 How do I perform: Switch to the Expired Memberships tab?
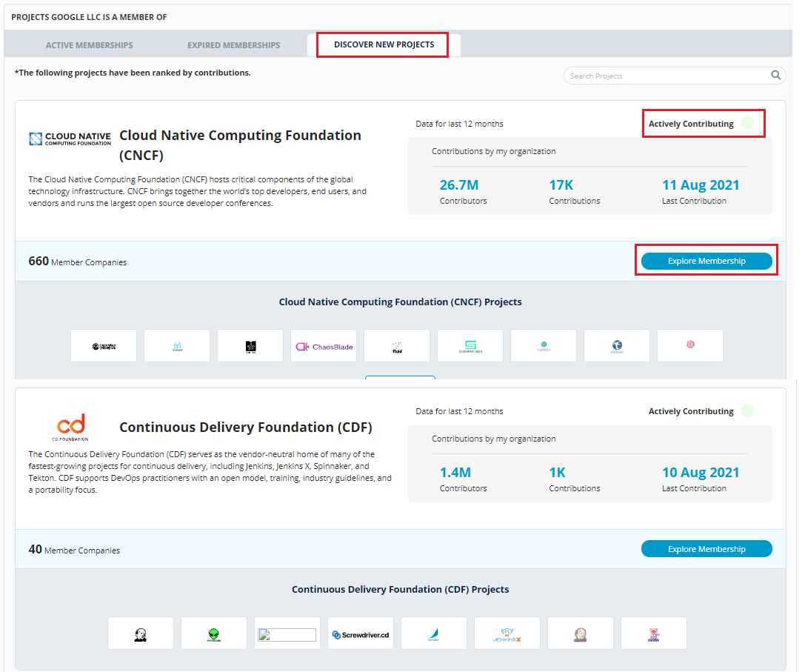(x=233, y=45)
